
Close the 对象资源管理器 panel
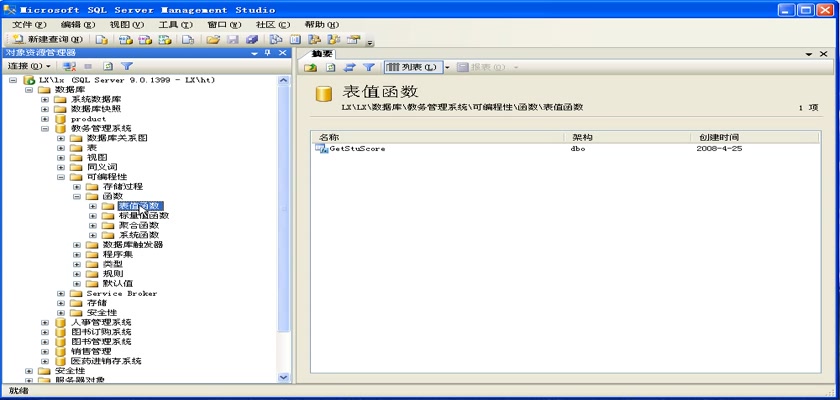(282, 52)
